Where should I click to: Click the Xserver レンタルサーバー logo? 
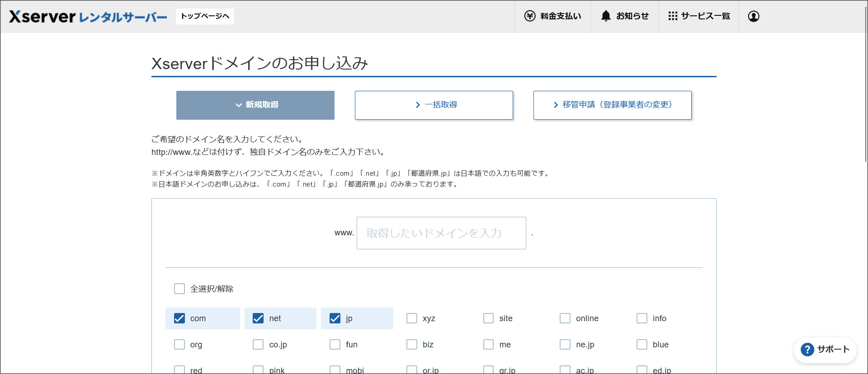tap(88, 17)
